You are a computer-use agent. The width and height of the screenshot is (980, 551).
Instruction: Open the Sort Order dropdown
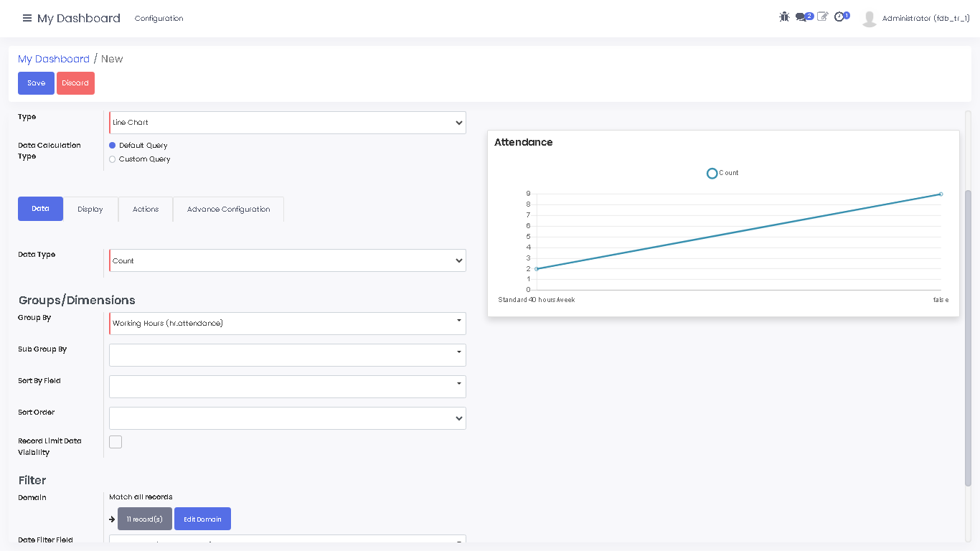tap(287, 418)
